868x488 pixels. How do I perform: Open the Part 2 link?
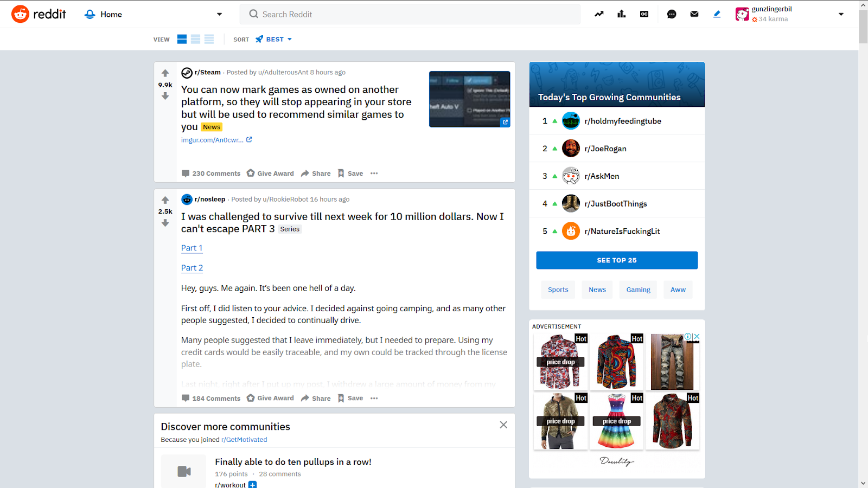tap(192, 268)
